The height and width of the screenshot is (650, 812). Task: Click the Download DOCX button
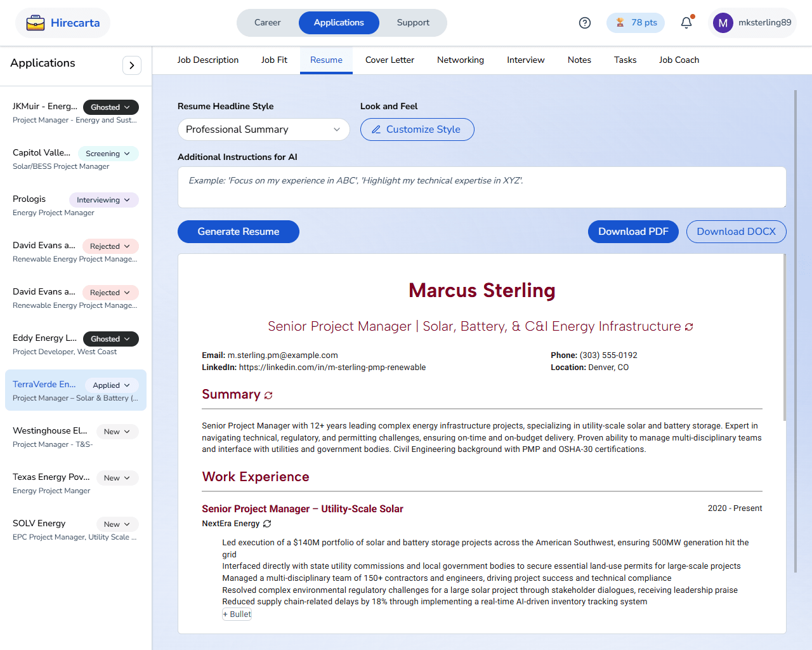click(736, 232)
